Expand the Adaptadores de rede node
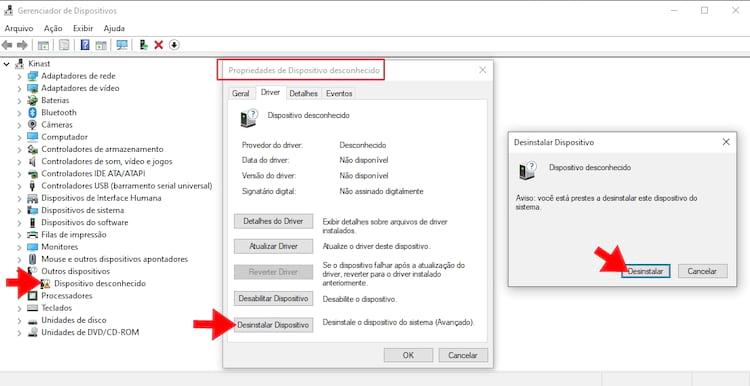This screenshot has width=750, height=386. (x=19, y=76)
